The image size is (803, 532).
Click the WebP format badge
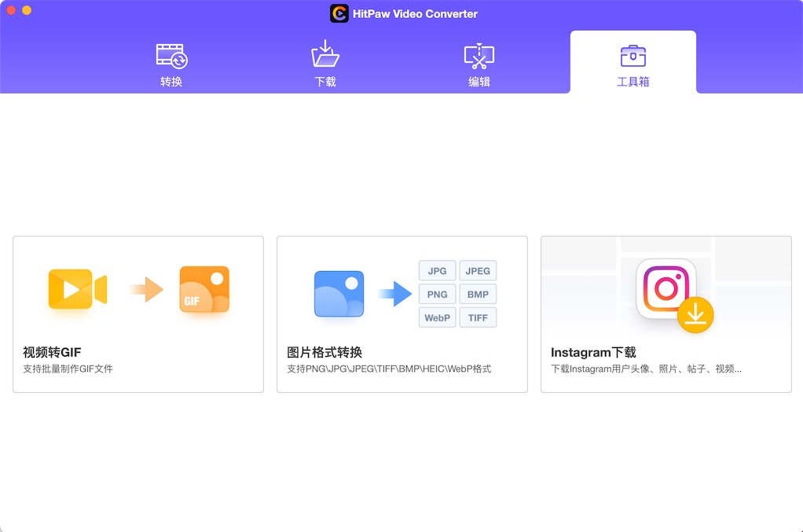coord(438,318)
